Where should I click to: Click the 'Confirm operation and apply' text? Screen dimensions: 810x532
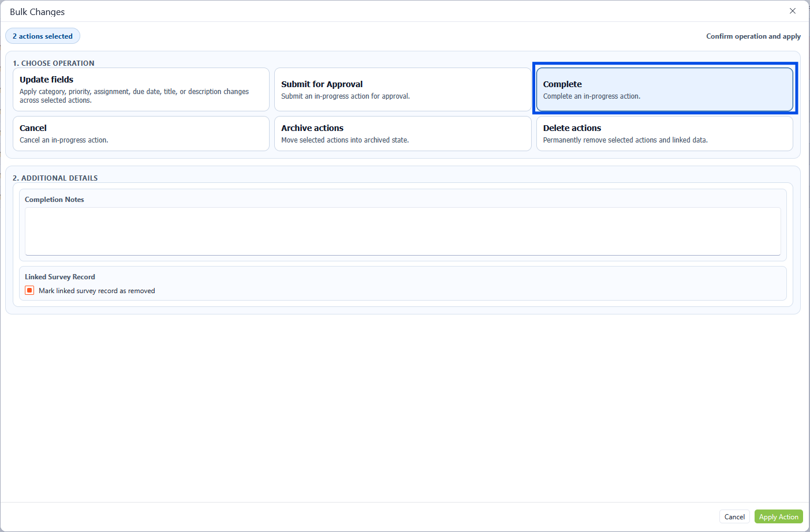(x=753, y=36)
